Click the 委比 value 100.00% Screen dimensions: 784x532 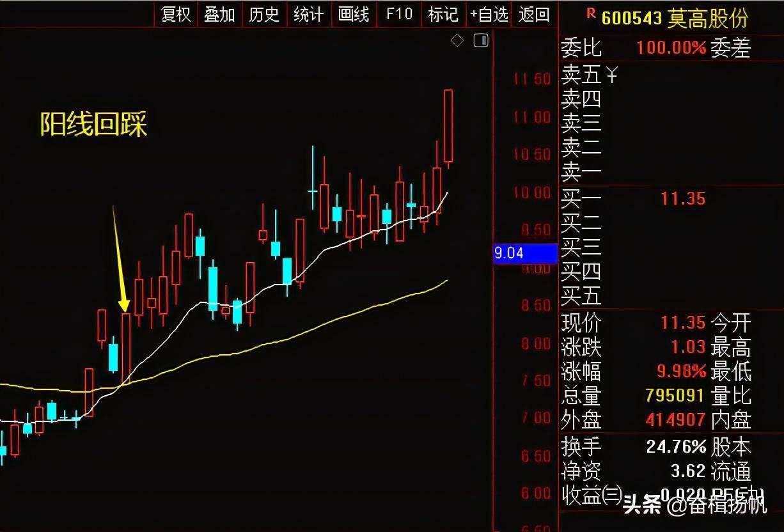(671, 47)
